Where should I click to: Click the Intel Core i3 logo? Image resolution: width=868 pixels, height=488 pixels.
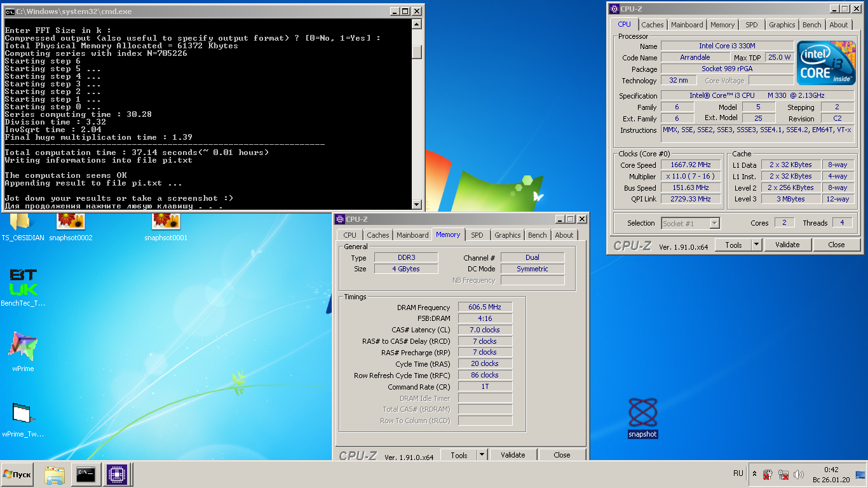825,63
